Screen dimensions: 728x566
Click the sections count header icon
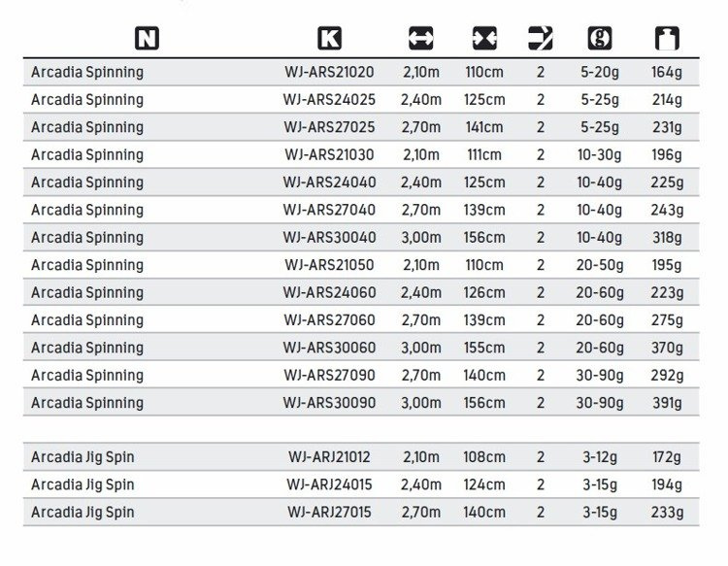click(x=540, y=39)
